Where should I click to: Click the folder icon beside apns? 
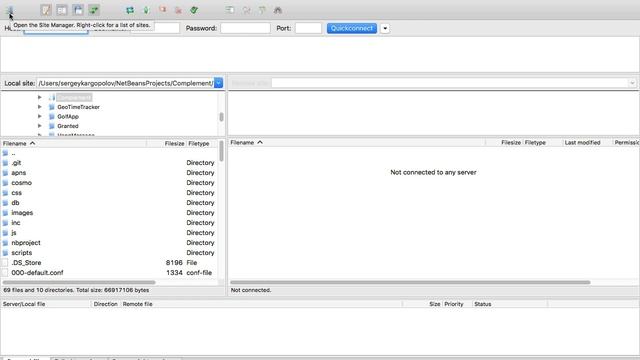(5, 173)
